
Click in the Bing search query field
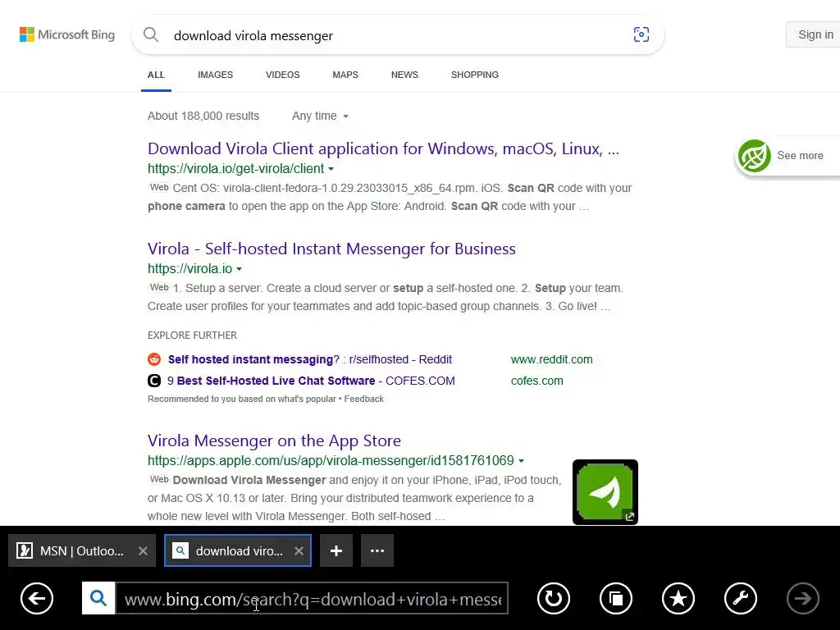point(396,35)
